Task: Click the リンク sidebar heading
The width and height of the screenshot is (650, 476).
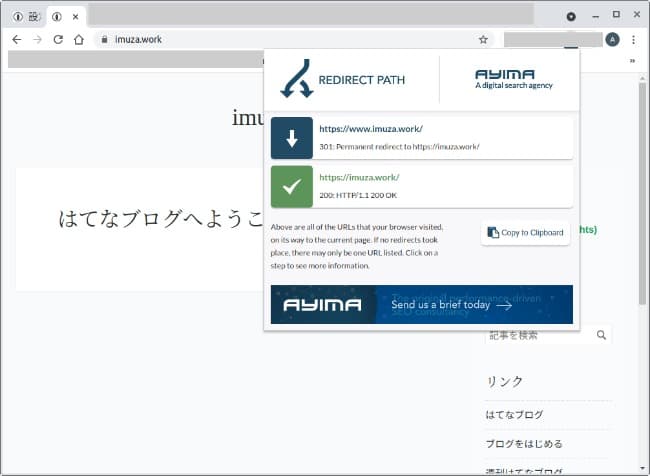Action: pos(504,381)
